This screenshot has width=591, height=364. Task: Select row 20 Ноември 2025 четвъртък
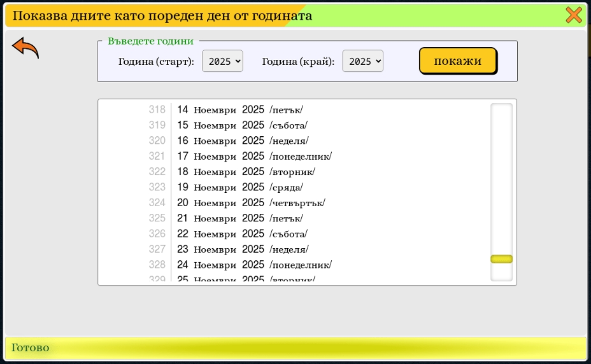[x=251, y=203]
